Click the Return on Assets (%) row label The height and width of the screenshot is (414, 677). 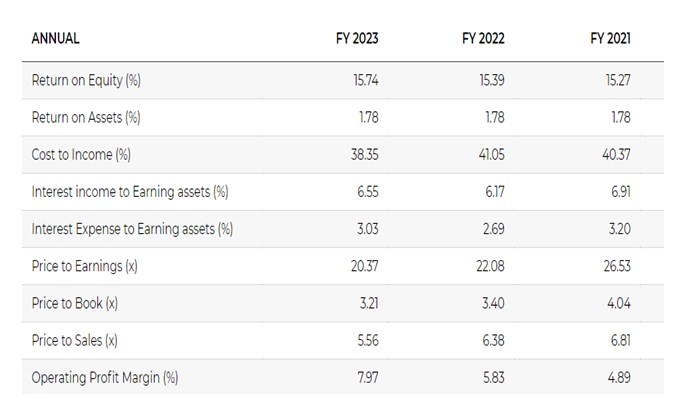[86, 117]
